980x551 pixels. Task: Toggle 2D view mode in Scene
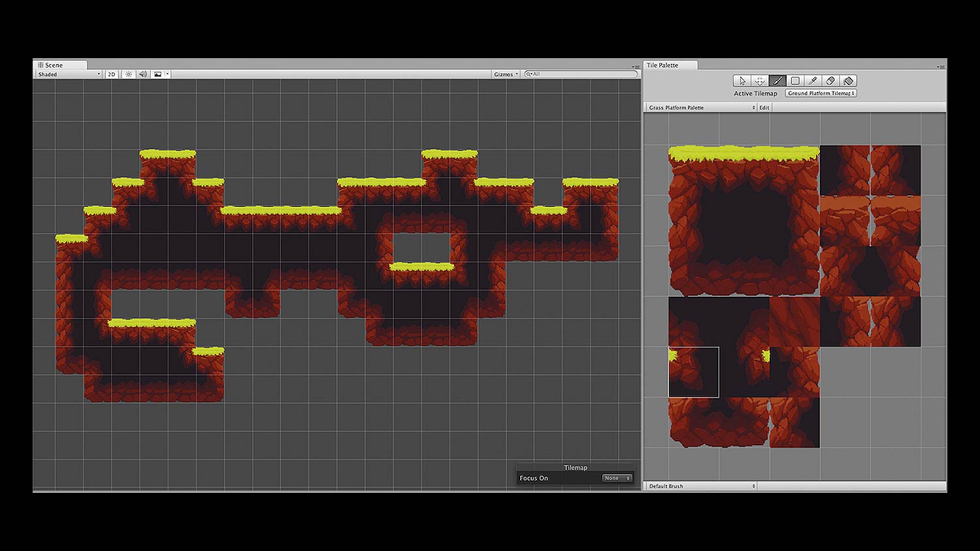(111, 74)
